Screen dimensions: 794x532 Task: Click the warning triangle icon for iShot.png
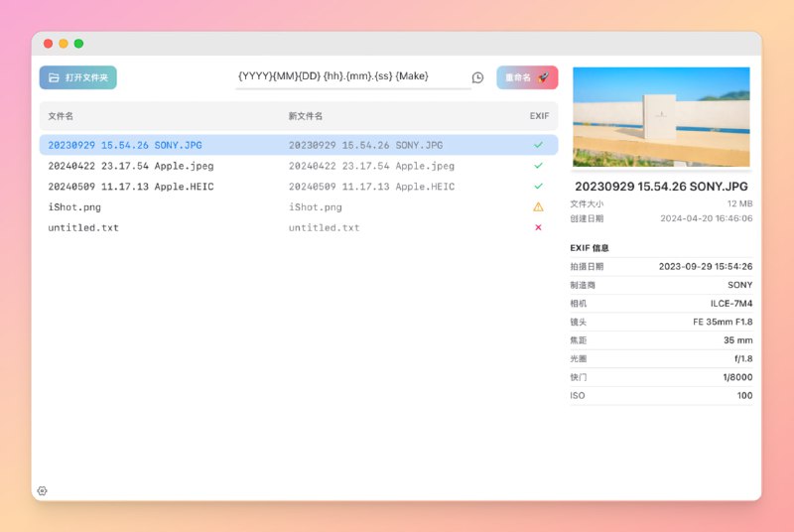pos(538,207)
